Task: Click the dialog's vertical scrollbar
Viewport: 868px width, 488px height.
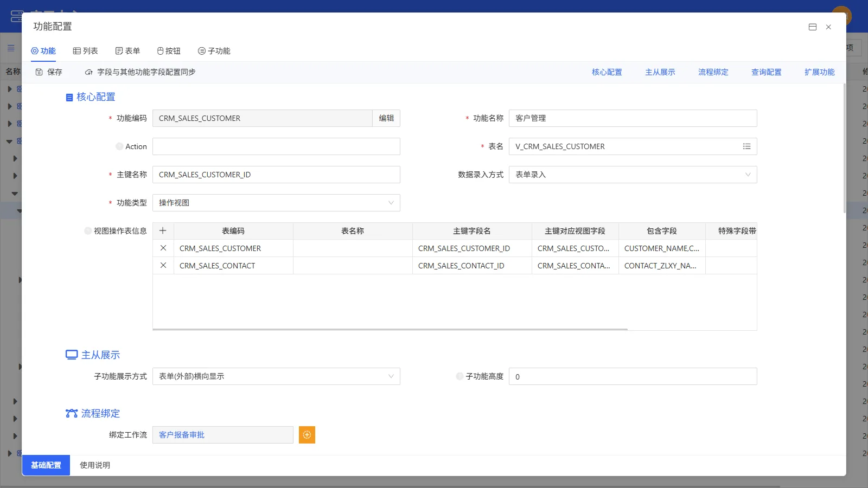Action: click(845, 148)
